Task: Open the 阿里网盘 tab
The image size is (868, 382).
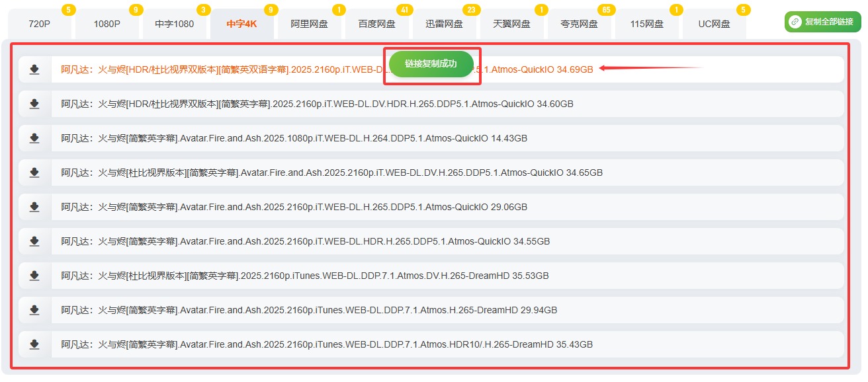Action: click(x=310, y=24)
